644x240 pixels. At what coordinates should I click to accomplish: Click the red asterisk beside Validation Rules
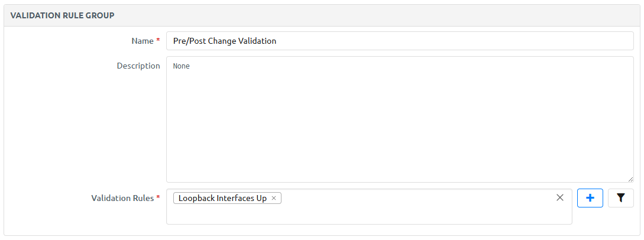158,199
